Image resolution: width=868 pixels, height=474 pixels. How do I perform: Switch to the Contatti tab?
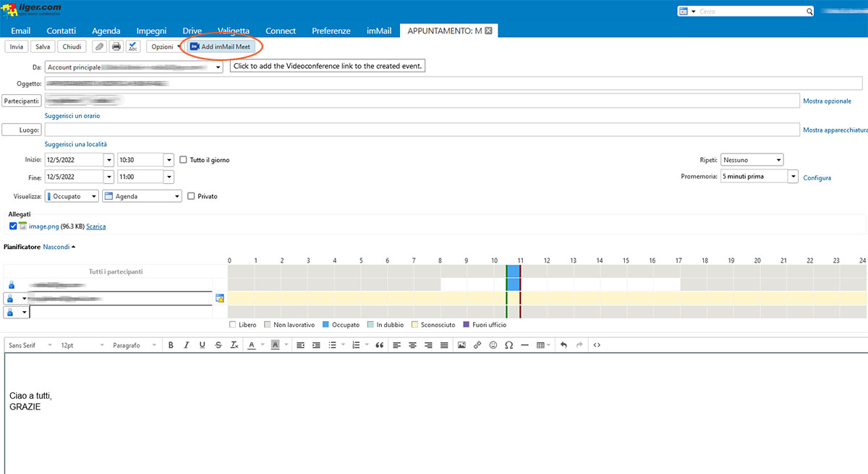(x=61, y=30)
